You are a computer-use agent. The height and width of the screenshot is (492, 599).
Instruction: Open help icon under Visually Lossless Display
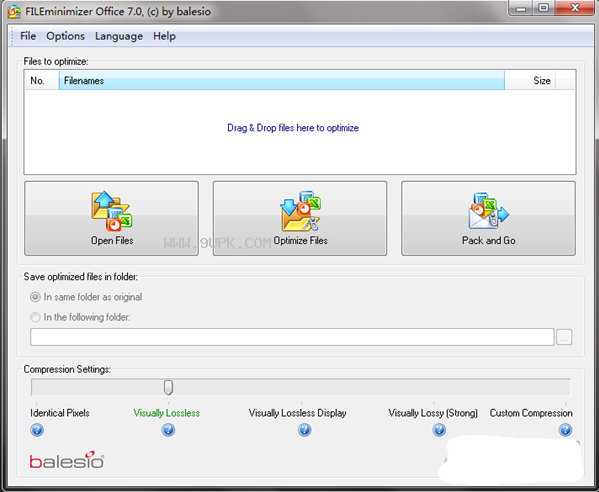pos(304,430)
